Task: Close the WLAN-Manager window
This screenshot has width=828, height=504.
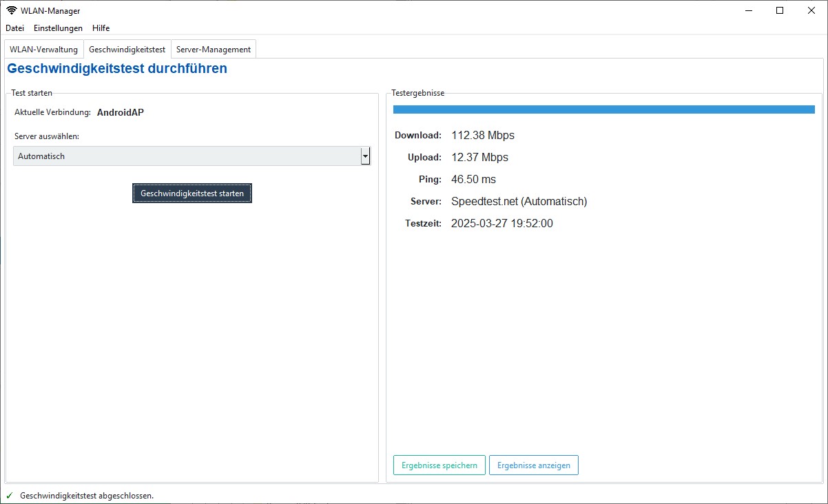Action: pos(811,10)
